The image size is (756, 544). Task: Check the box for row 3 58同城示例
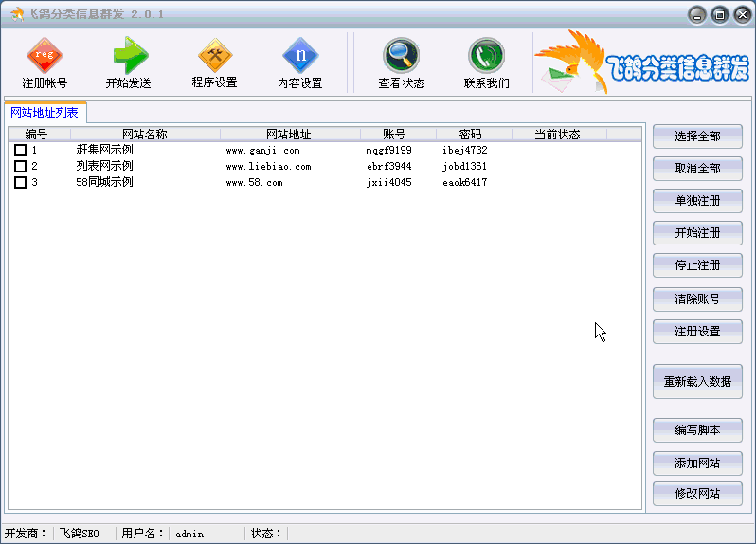[20, 182]
